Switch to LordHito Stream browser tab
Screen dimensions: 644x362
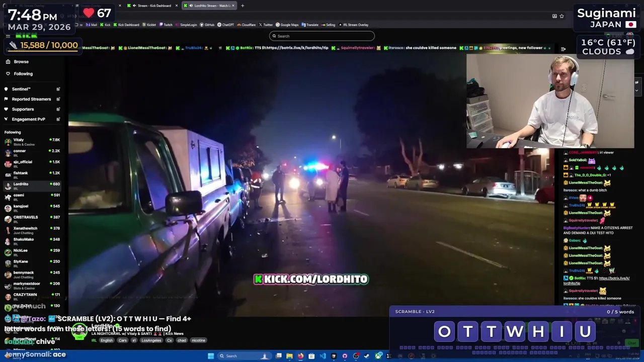point(209,6)
